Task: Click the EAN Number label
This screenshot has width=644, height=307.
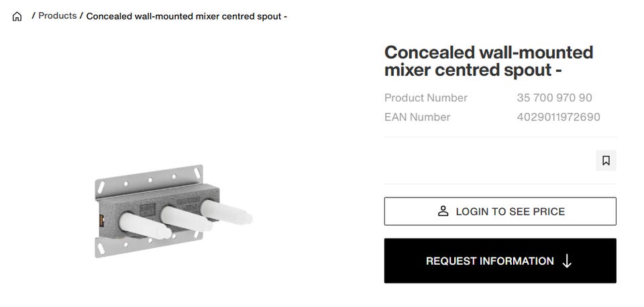Action: tap(417, 118)
